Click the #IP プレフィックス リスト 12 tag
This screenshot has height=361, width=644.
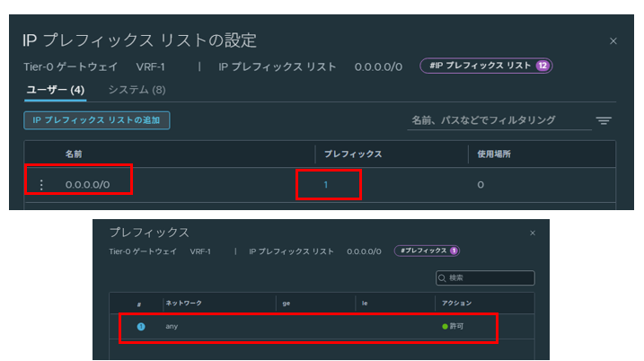486,66
